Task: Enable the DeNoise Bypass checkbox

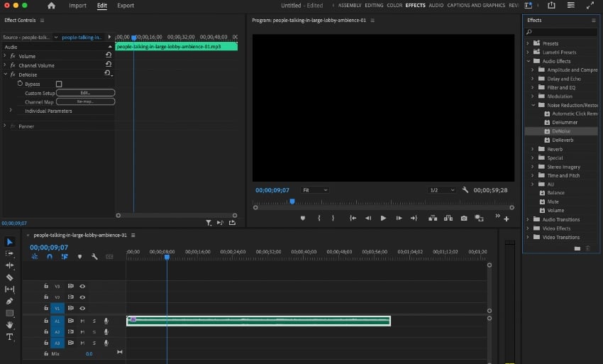Action: pos(59,84)
